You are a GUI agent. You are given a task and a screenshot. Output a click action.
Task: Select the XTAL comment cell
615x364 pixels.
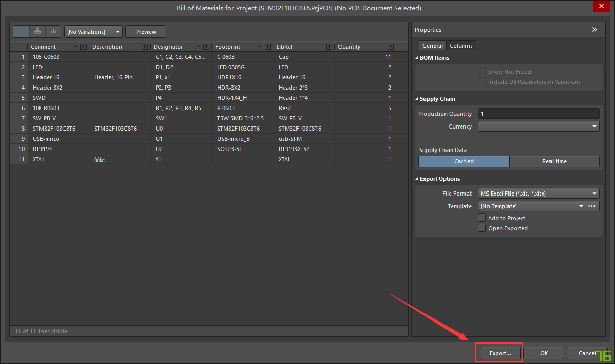[58, 159]
